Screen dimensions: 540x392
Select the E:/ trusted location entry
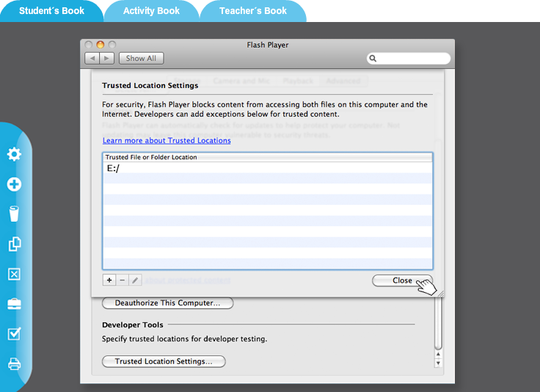coord(113,168)
